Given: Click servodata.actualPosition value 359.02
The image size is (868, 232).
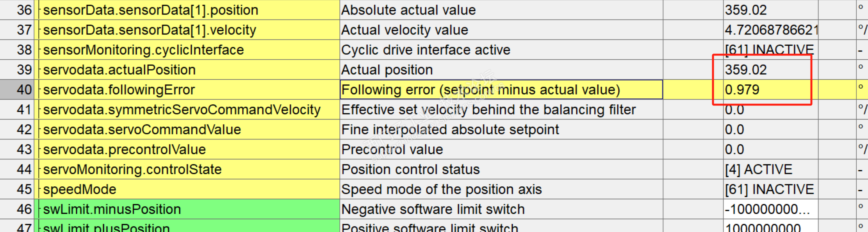Looking at the screenshot, I should (746, 70).
